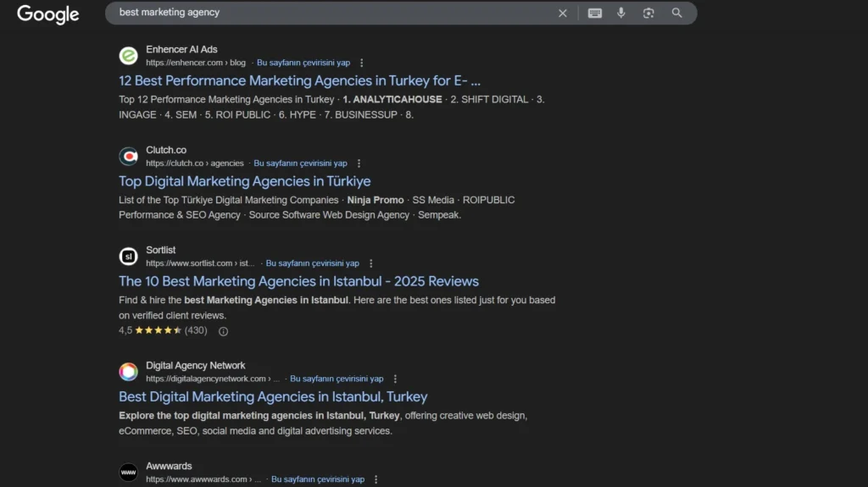The width and height of the screenshot is (868, 487).
Task: Click the https://clutch.co › agencies URL
Action: 195,163
